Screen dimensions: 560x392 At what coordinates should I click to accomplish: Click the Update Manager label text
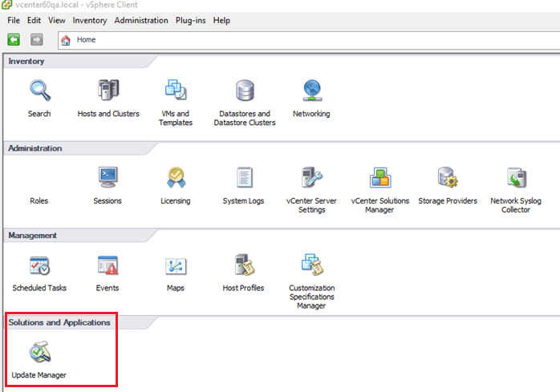[39, 375]
